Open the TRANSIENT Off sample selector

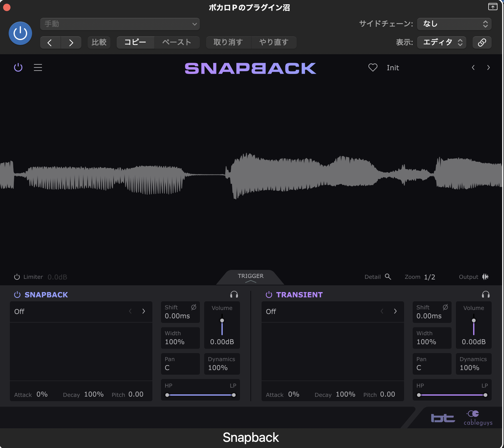tap(333, 312)
